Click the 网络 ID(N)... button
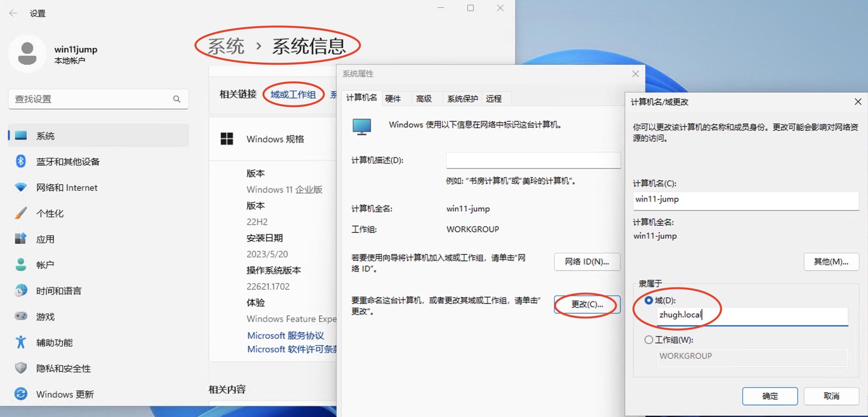Screen dimensions: 868x417 coord(587,262)
